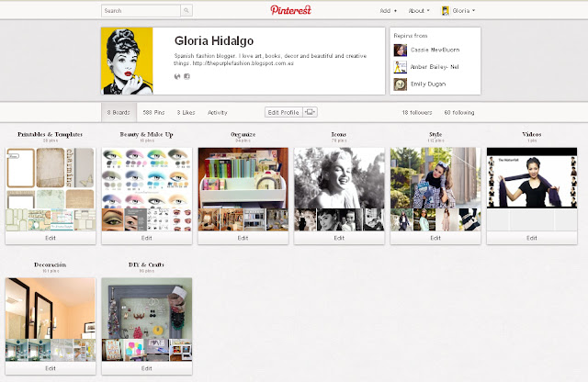
Task: Select the 8 Boards tab
Action: [119, 112]
